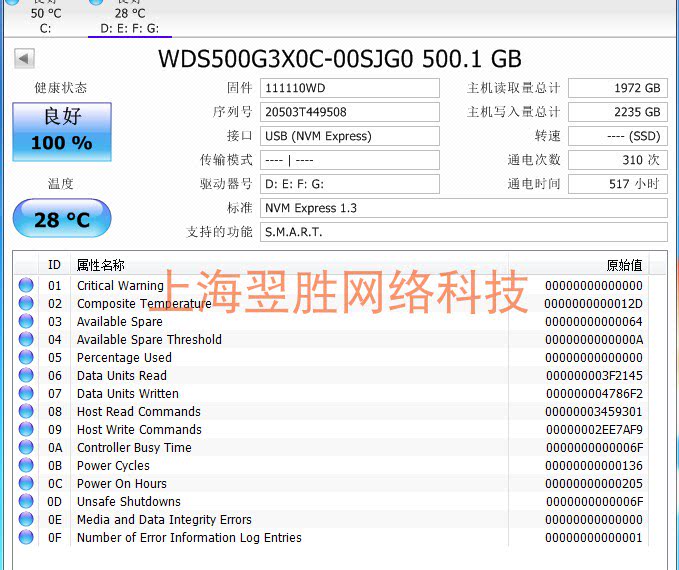Screen dimensions: 679x570
Task: Select the Data Units Written attribute name
Action: tap(128, 394)
